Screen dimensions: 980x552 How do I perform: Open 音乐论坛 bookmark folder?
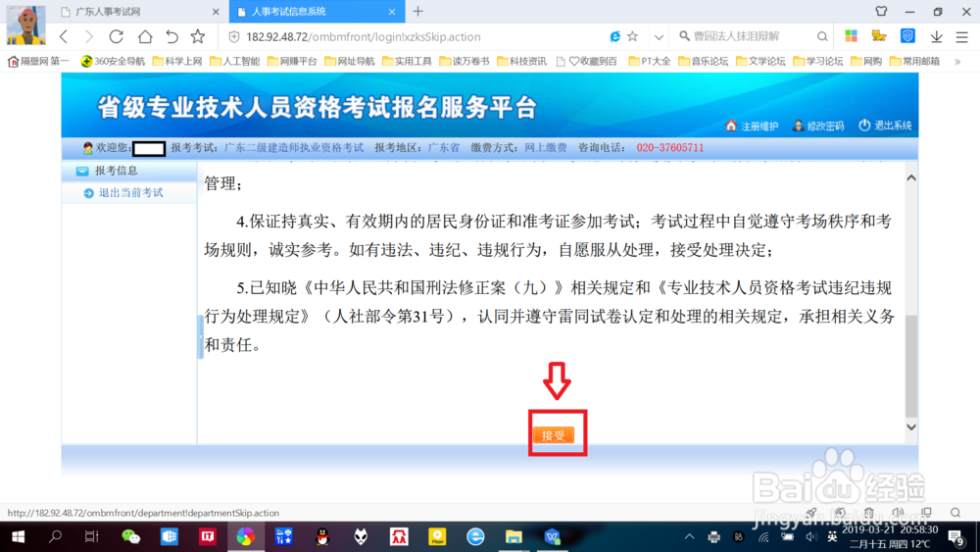(x=704, y=61)
